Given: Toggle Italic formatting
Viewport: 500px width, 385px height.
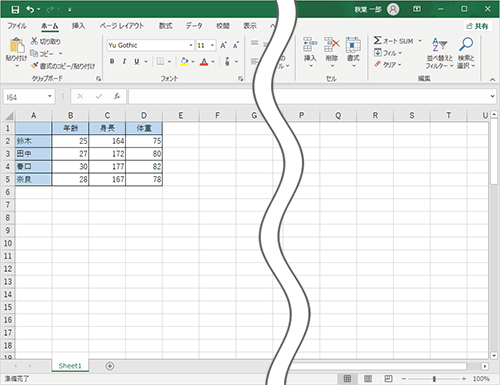Looking at the screenshot, I should click(x=124, y=61).
